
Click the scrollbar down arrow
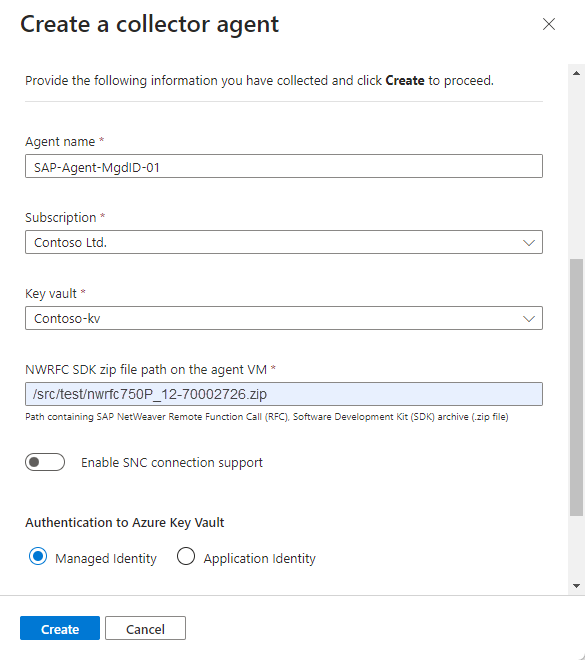pyautogui.click(x=576, y=586)
